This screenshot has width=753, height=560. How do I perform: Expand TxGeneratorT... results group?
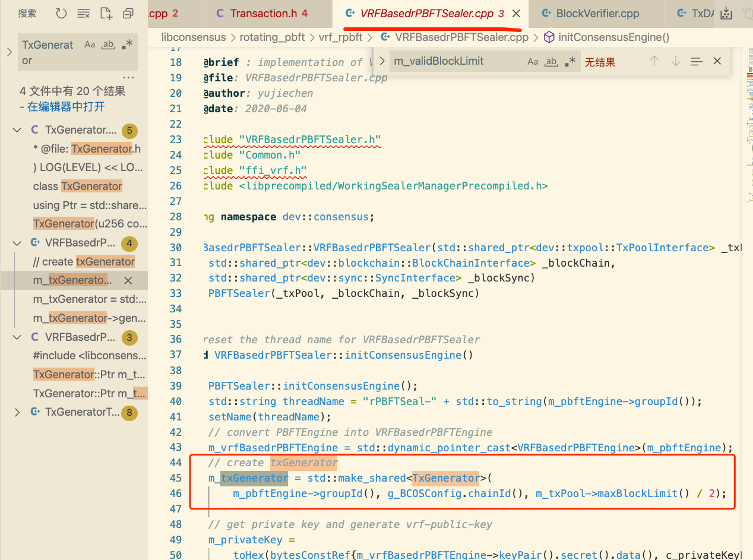tap(17, 412)
